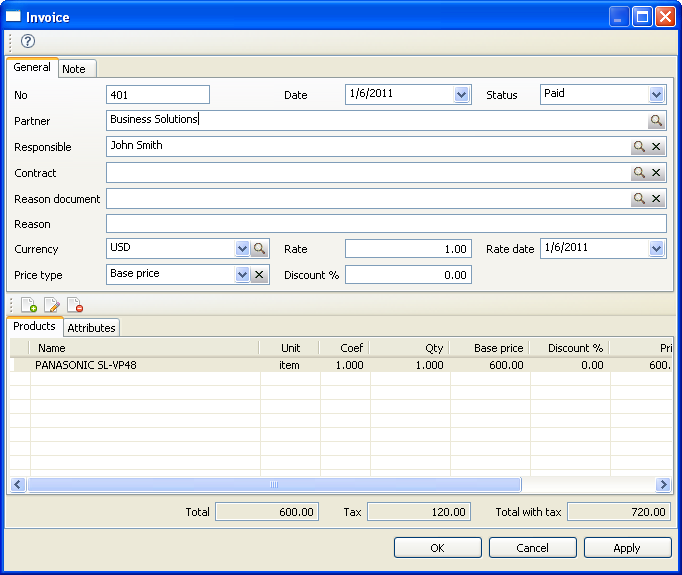Open the Currency USD dropdown
682x575 pixels.
(241, 249)
